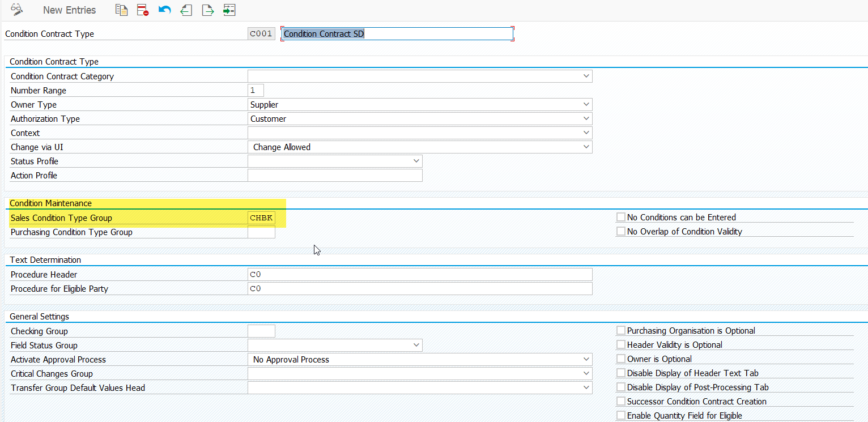Check No Overlap of Condition Validity

tap(620, 231)
